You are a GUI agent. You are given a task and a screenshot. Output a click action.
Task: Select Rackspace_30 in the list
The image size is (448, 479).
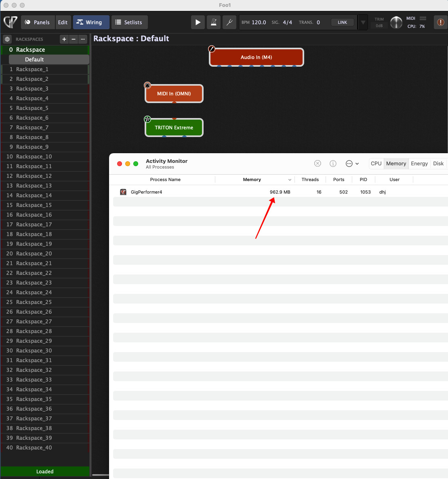[x=45, y=351]
